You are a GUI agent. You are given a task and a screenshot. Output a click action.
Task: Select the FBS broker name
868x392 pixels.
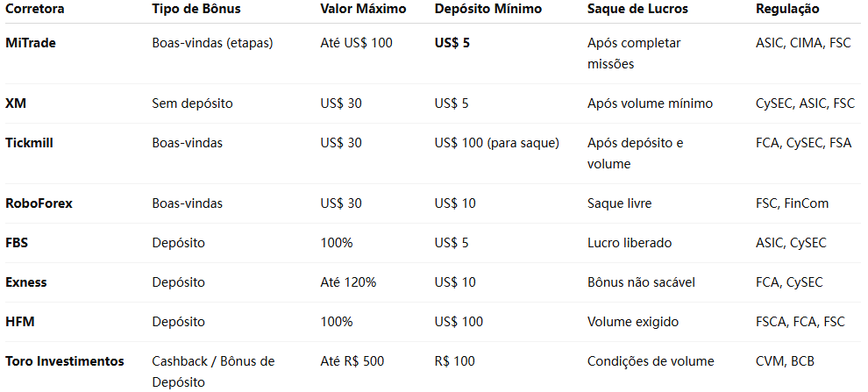coord(18,243)
